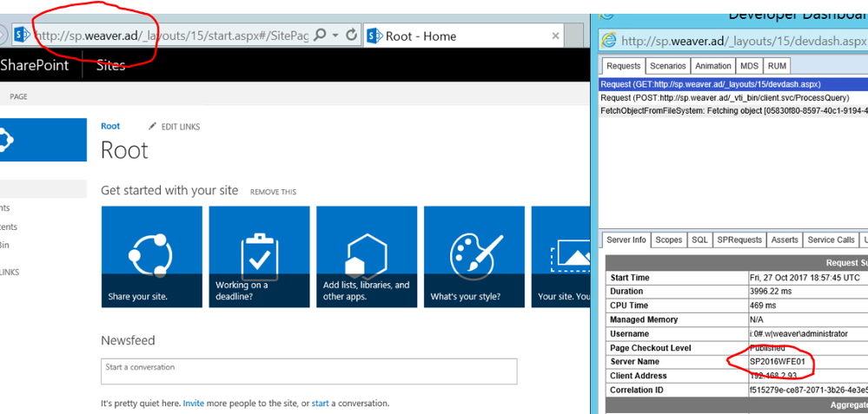Click the start link under Newsfeed
This screenshot has height=414, width=868.
pos(320,404)
